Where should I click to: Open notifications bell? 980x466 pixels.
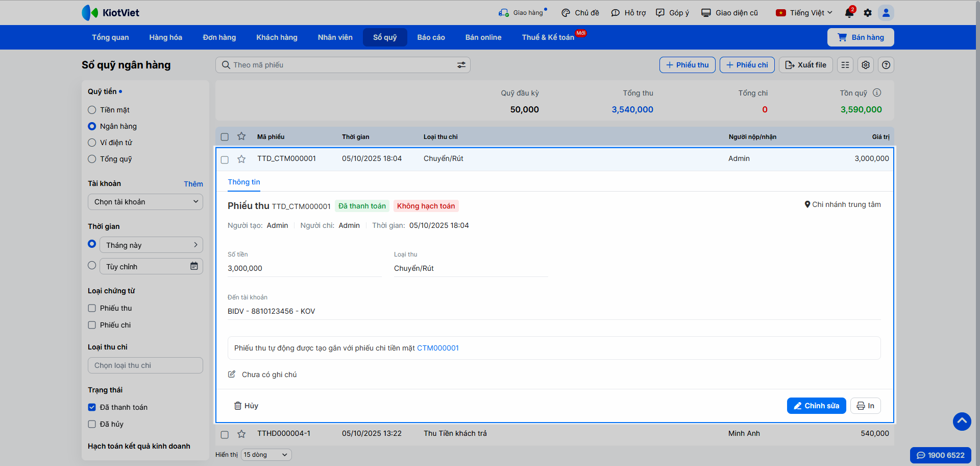point(849,13)
